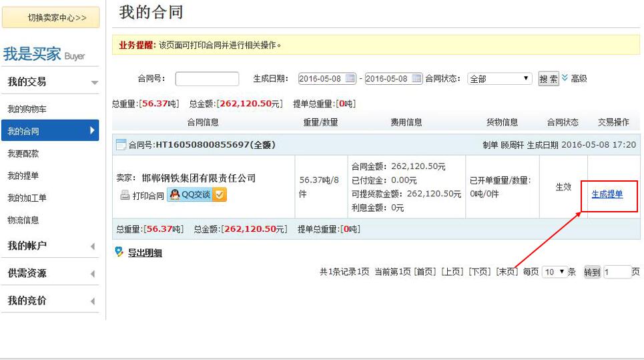Expand the 我的帐户 sidebar section

(93, 246)
